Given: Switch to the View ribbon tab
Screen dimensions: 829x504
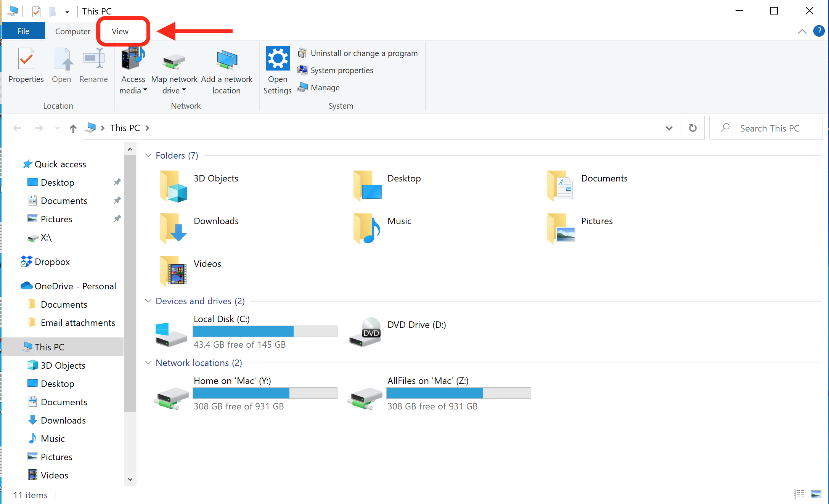Looking at the screenshot, I should [x=119, y=31].
